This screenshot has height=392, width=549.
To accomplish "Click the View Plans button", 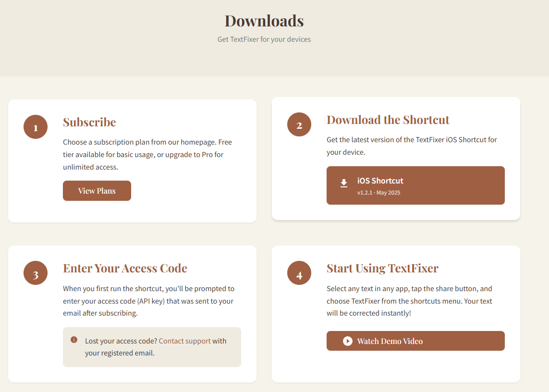I will 97,191.
